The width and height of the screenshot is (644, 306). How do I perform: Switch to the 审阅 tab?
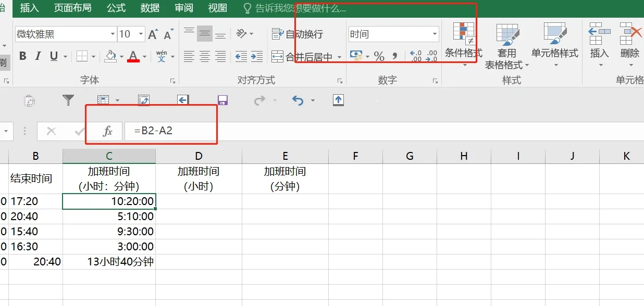point(184,8)
